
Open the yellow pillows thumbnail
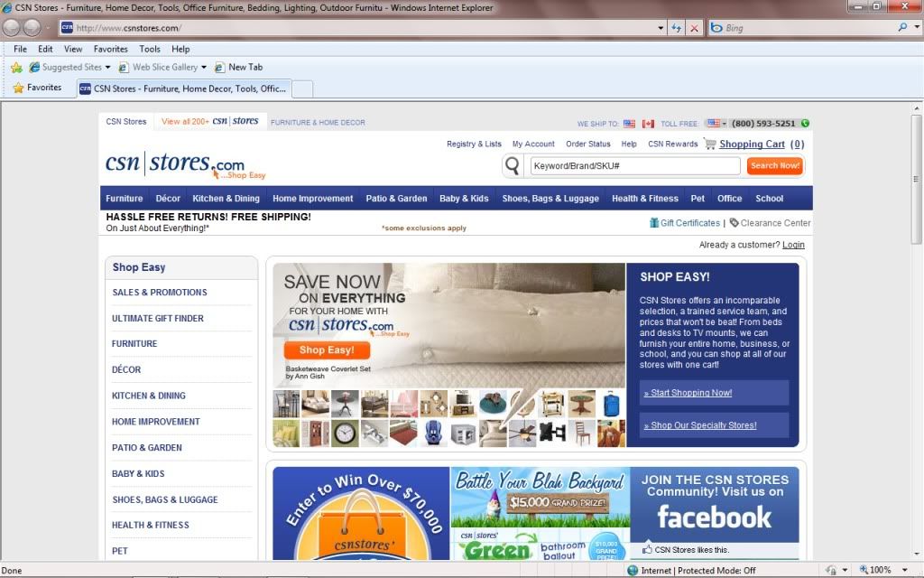click(286, 433)
